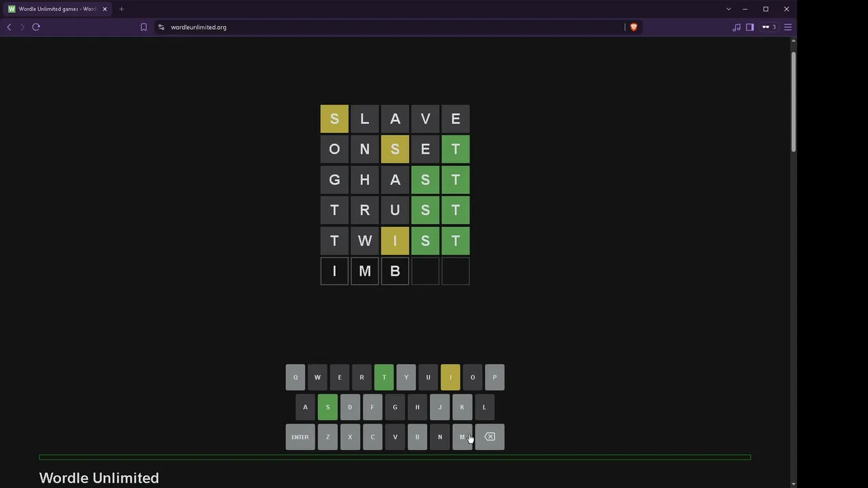Click the address bar URL field
The height and width of the screenshot is (488, 868).
click(x=393, y=27)
